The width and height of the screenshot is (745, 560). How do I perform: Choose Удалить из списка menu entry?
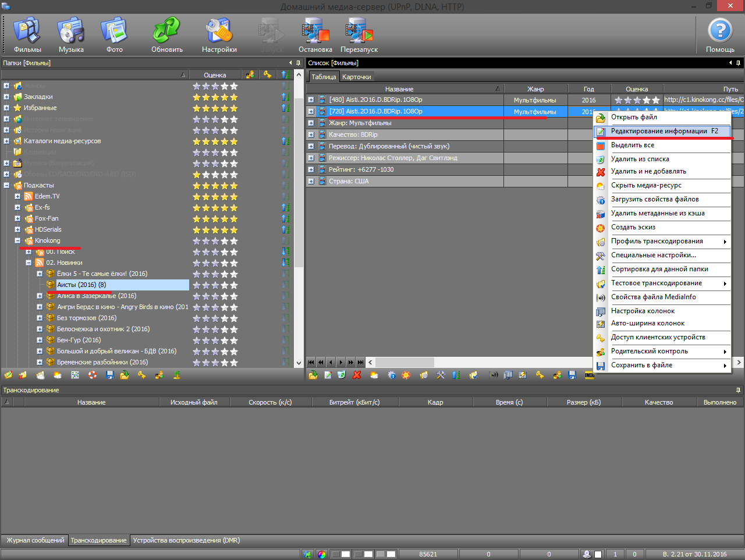[640, 159]
